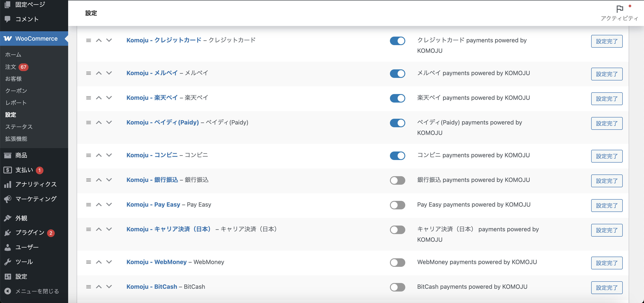Image resolution: width=644 pixels, height=303 pixels.
Task: Disable the コンビニ payment toggle
Action: 398,156
